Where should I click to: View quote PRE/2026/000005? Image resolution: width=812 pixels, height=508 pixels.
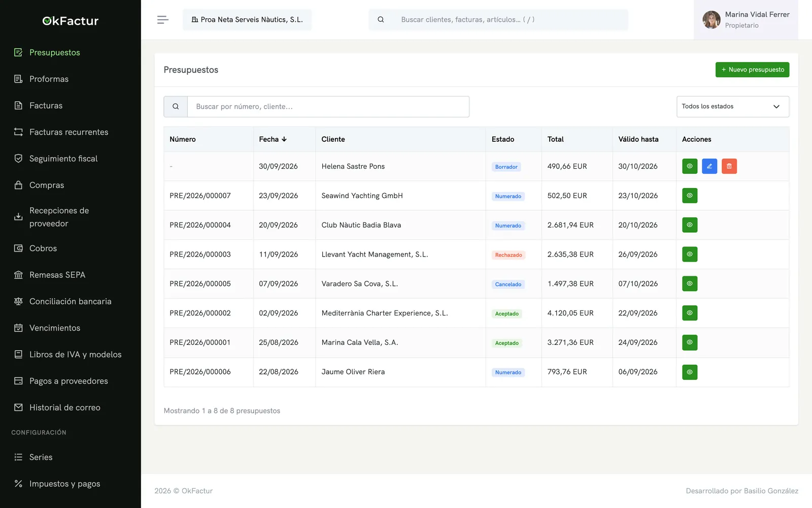pos(690,283)
